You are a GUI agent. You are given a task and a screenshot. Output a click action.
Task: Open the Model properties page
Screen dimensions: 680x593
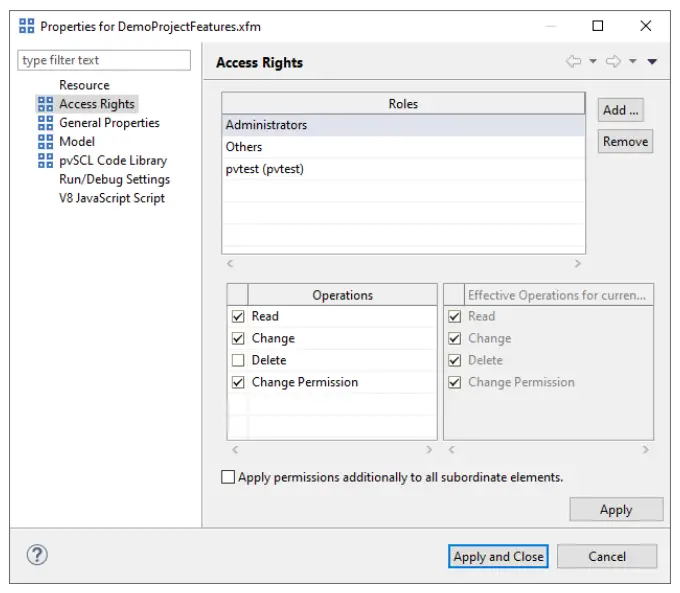pyautogui.click(x=77, y=141)
